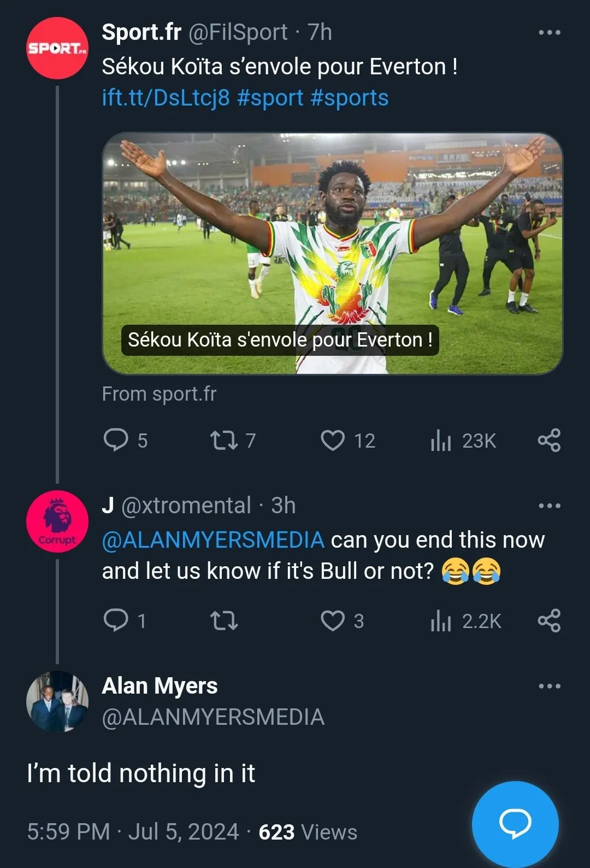Retweet the @xtromental reply
This screenshot has width=590, height=868.
click(224, 620)
